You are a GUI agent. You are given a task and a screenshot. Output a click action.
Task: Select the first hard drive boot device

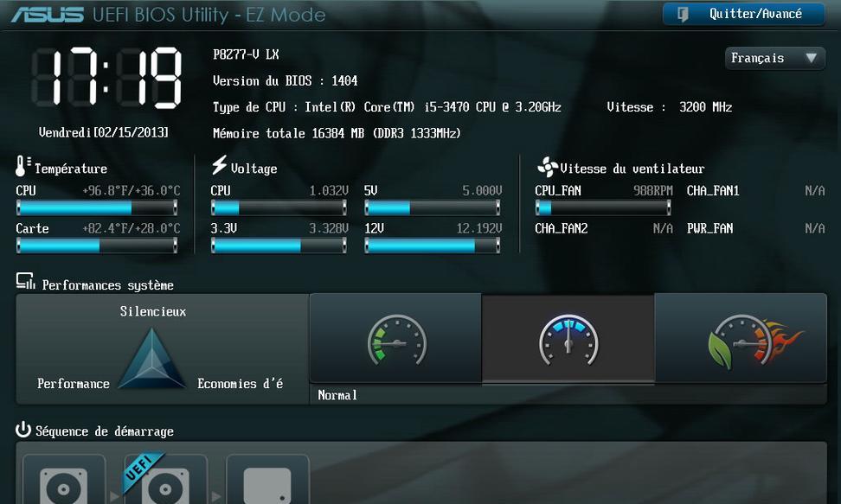click(x=64, y=480)
